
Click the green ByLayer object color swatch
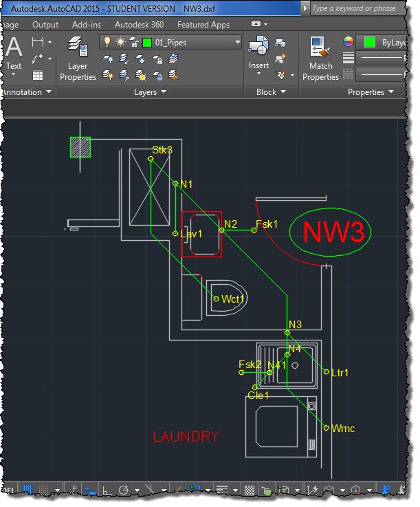pos(370,42)
